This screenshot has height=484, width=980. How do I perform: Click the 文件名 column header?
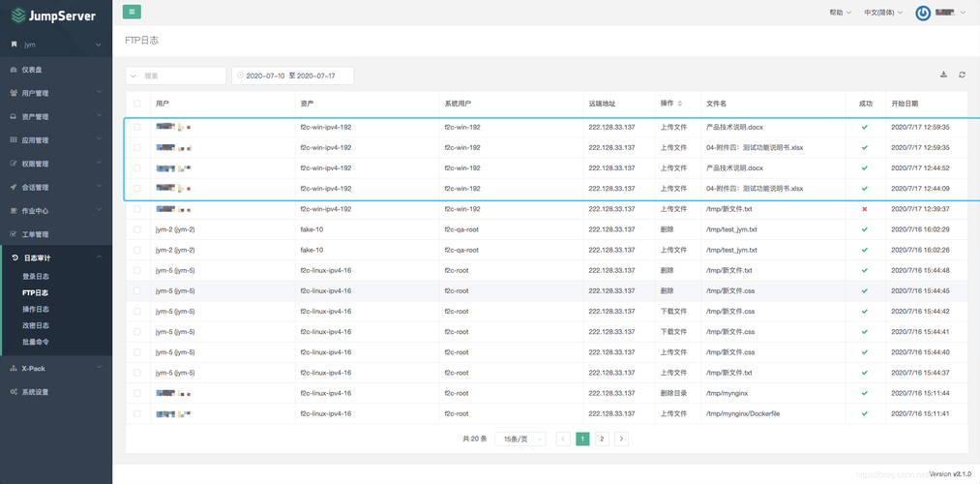(716, 104)
